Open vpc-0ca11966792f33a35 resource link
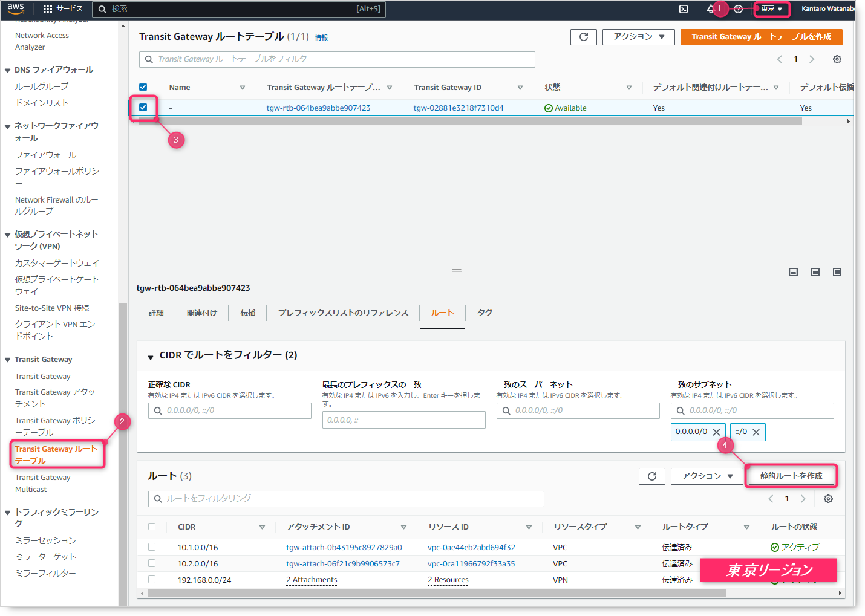This screenshot has width=865, height=616. coord(471,564)
